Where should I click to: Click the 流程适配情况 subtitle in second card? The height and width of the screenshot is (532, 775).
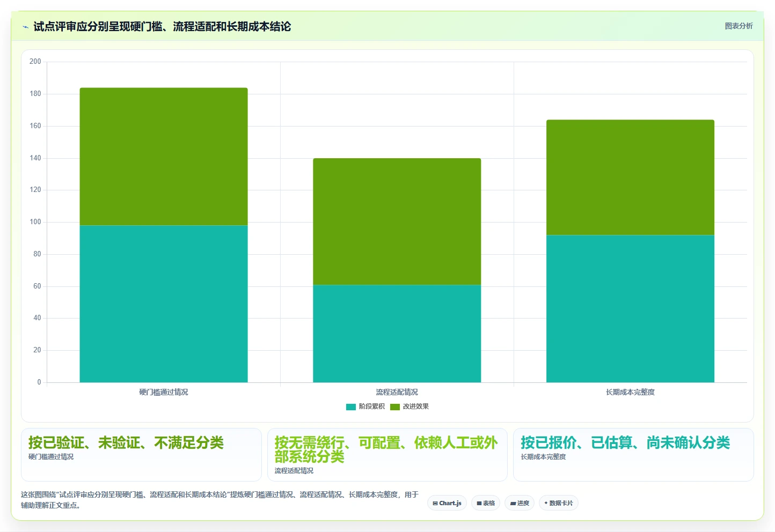[294, 471]
